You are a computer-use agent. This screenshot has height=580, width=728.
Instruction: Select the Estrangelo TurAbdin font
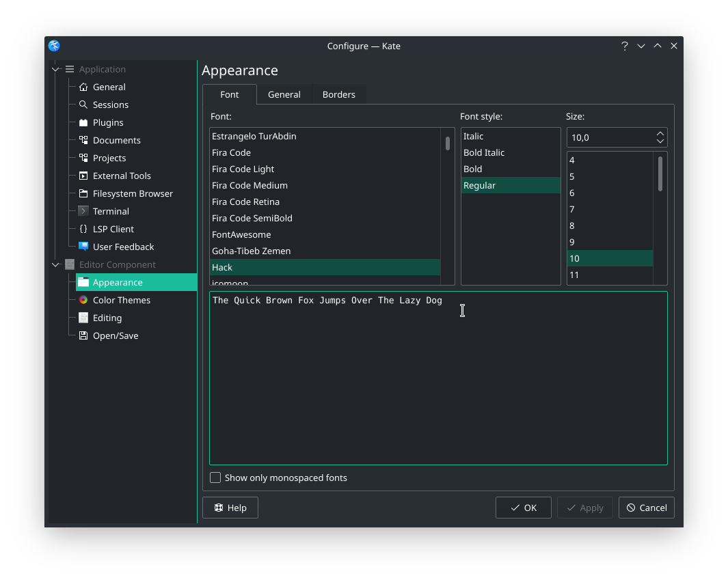pyautogui.click(x=325, y=136)
